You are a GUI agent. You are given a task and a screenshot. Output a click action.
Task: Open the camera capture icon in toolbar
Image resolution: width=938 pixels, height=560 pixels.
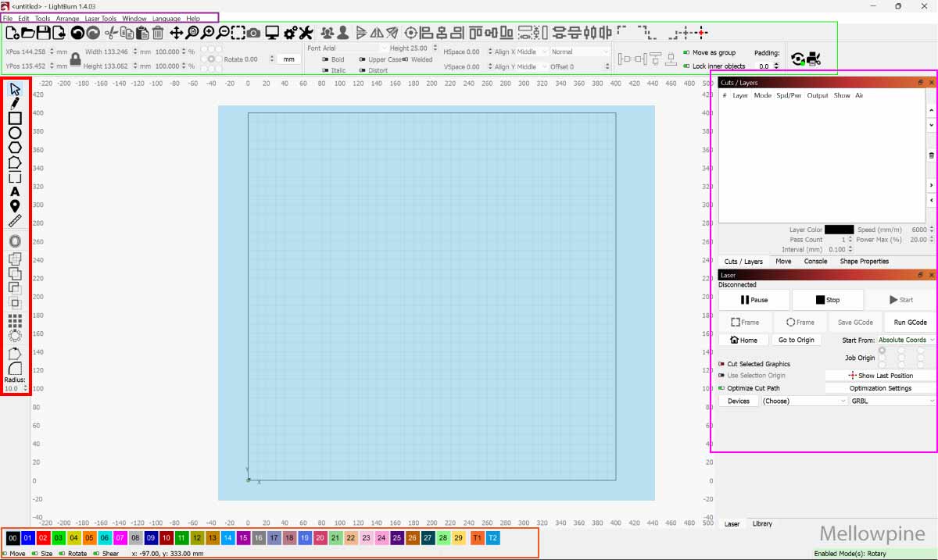coord(254,33)
